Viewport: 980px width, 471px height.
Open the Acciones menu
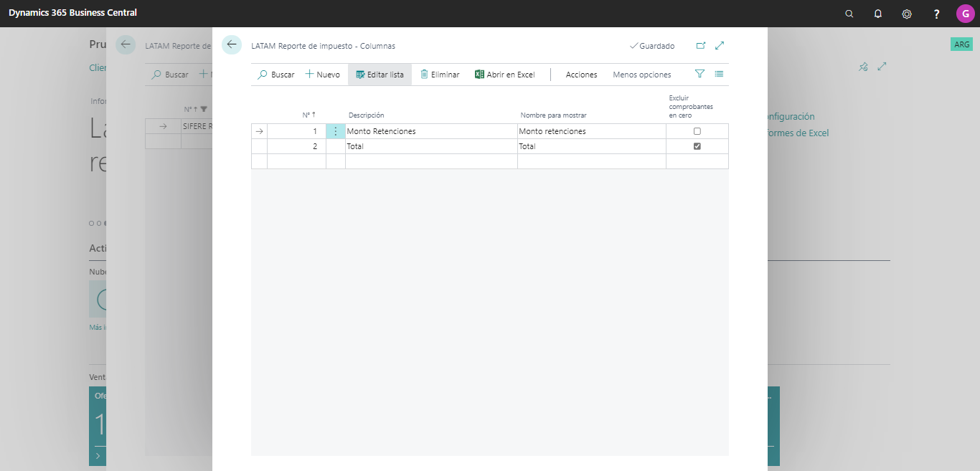581,75
